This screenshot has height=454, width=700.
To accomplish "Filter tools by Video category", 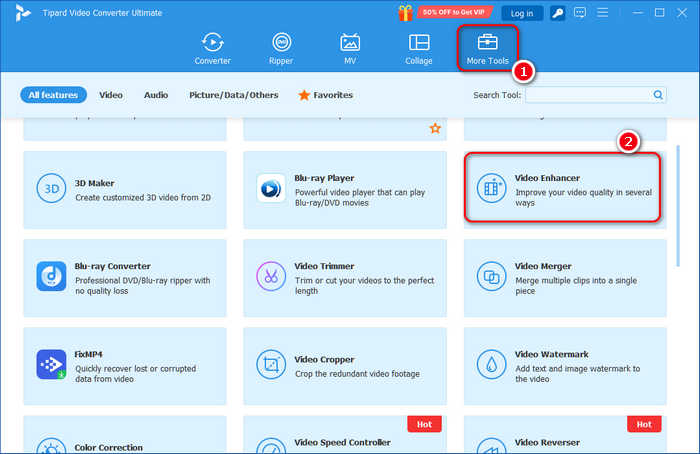I will click(111, 95).
